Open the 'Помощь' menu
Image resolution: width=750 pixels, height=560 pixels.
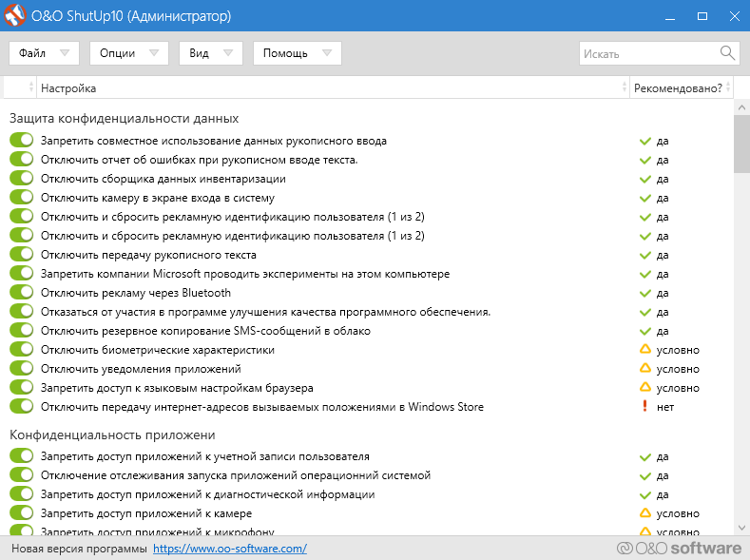[297, 53]
